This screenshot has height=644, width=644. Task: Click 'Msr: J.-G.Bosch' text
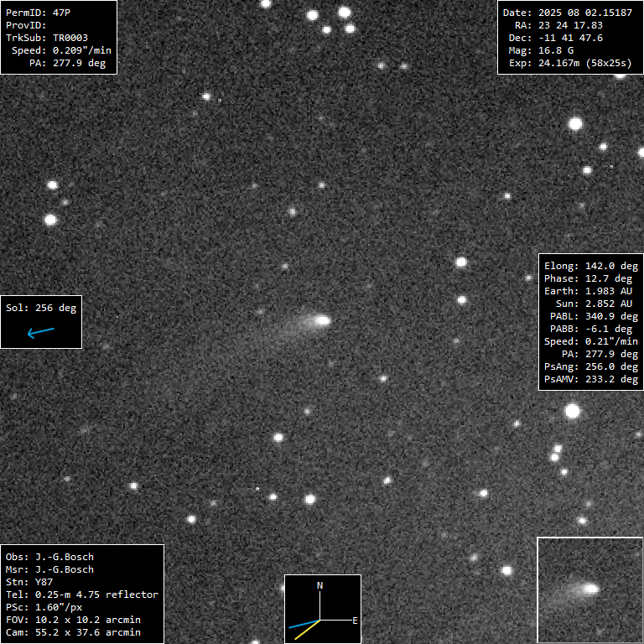(49, 569)
